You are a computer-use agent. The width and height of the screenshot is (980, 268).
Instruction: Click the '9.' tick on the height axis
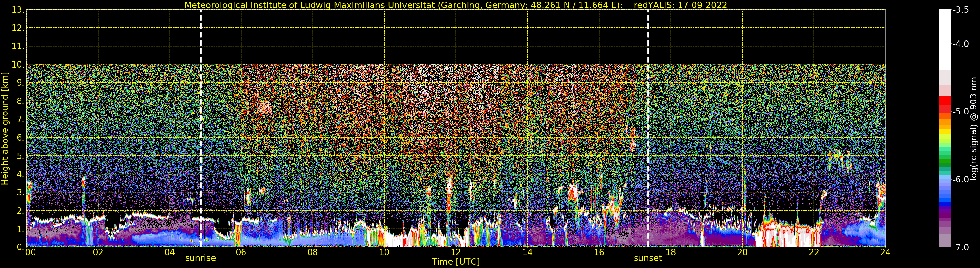pyautogui.click(x=20, y=83)
